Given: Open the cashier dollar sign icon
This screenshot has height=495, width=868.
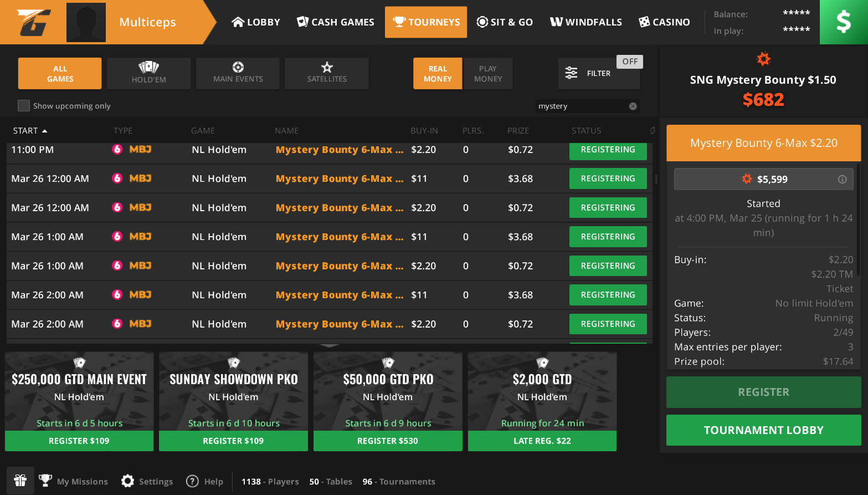Looking at the screenshot, I should (x=843, y=22).
